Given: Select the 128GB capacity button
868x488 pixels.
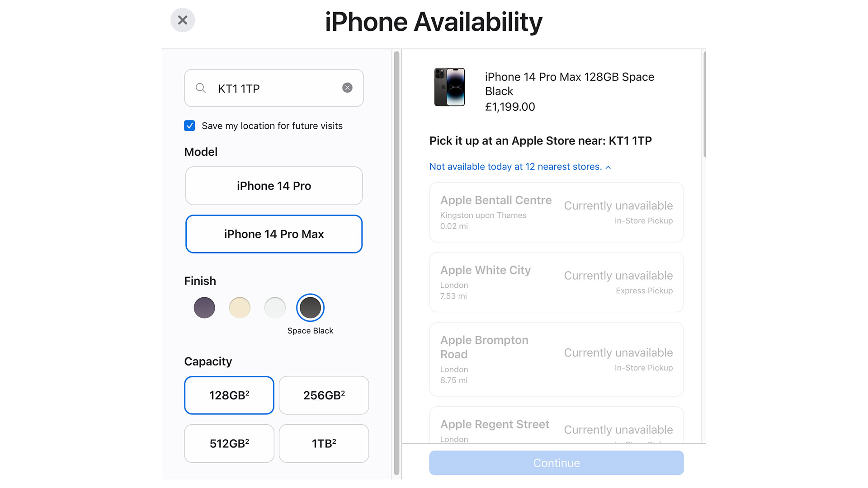Looking at the screenshot, I should (228, 395).
